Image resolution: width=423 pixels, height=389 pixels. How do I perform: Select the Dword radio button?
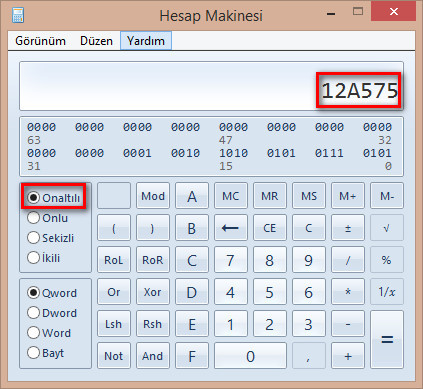point(52,313)
